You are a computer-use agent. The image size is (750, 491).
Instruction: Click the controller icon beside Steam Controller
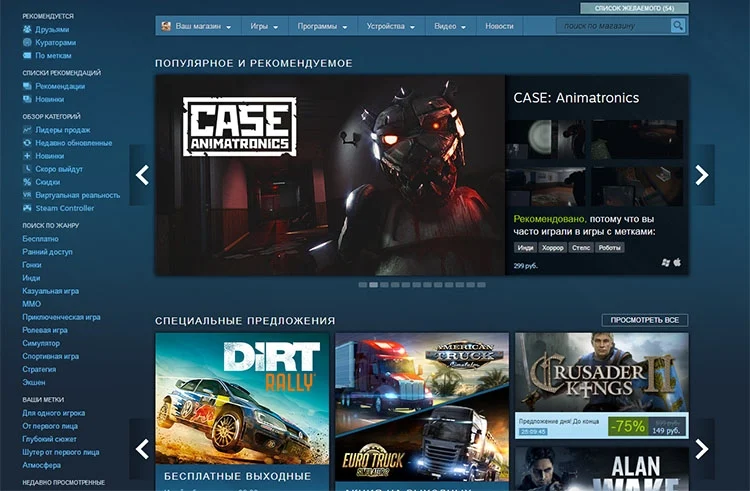point(27,207)
